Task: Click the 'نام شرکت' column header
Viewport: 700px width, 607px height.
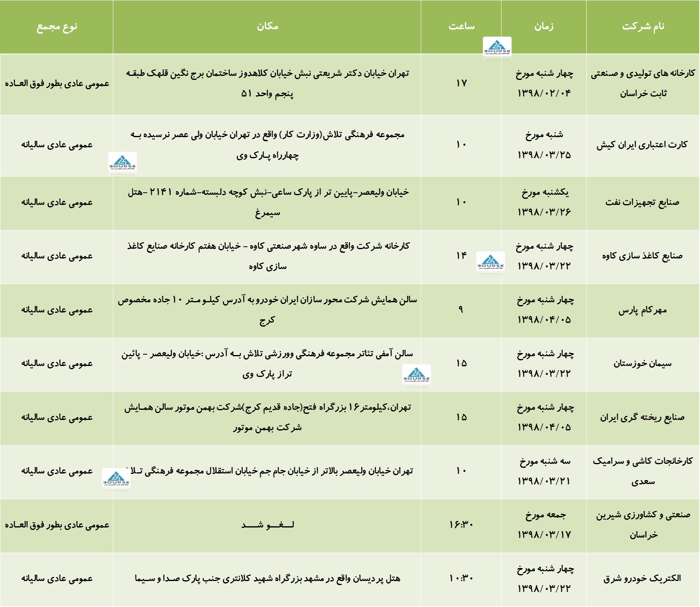Action: click(x=643, y=26)
